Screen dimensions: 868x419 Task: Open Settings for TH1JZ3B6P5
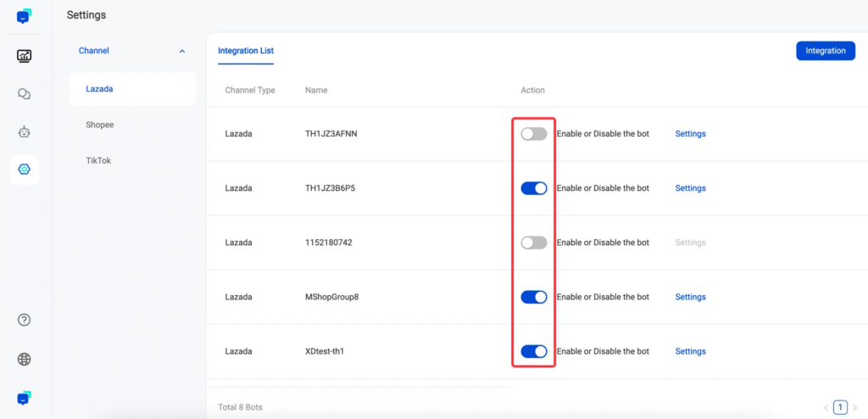click(690, 188)
